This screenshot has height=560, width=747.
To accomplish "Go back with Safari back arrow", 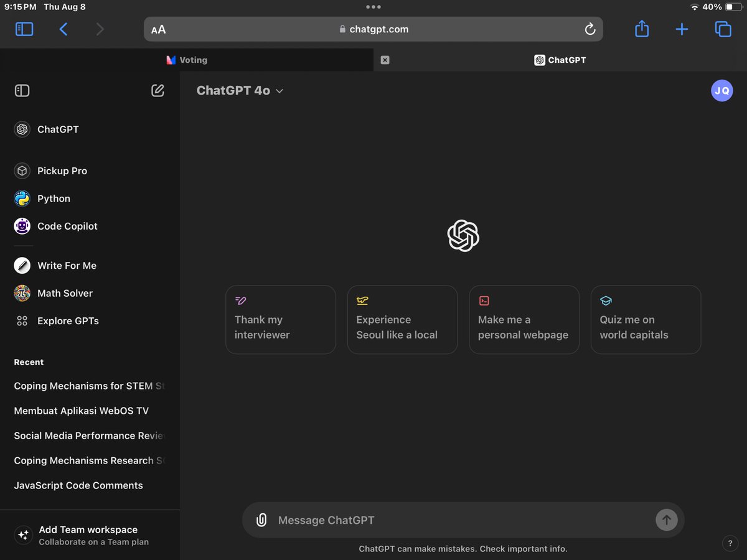I will tap(63, 29).
